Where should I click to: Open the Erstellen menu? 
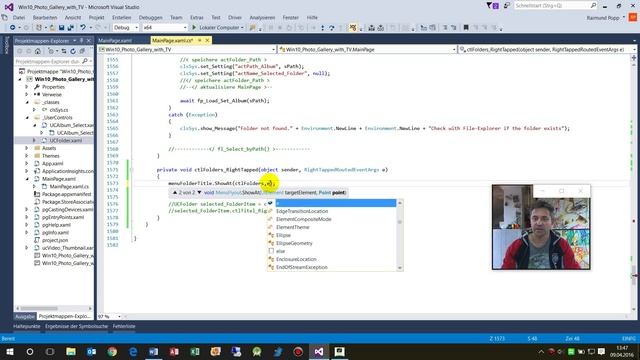(122, 18)
